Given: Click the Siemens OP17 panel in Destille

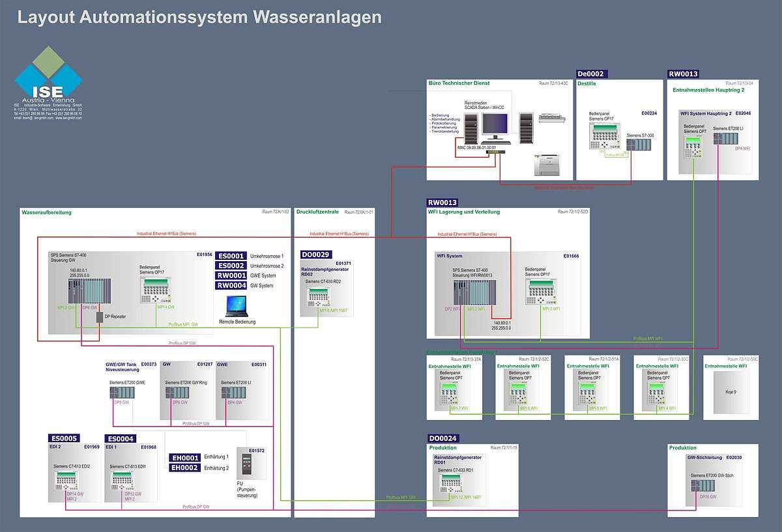Looking at the screenshot, I should (604, 137).
